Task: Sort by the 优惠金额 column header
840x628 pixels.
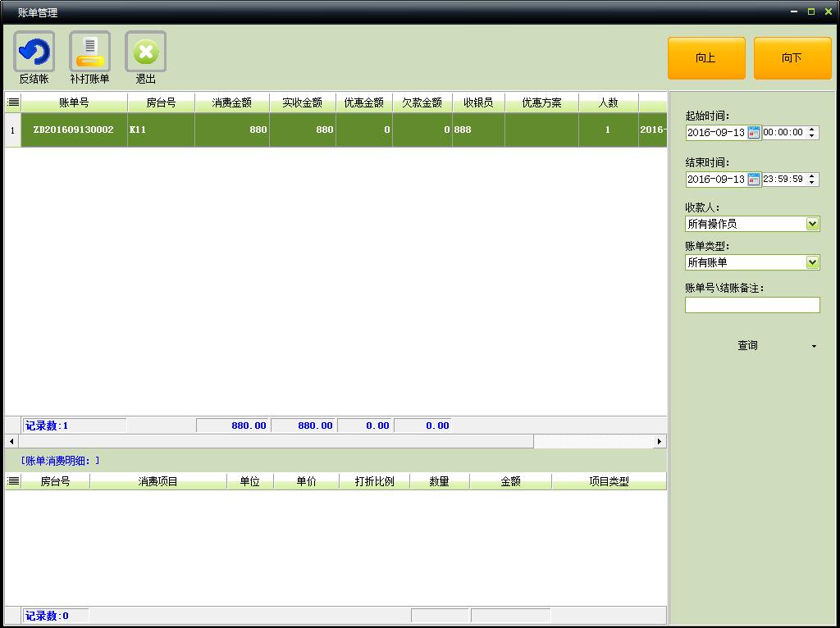Action: (x=364, y=102)
